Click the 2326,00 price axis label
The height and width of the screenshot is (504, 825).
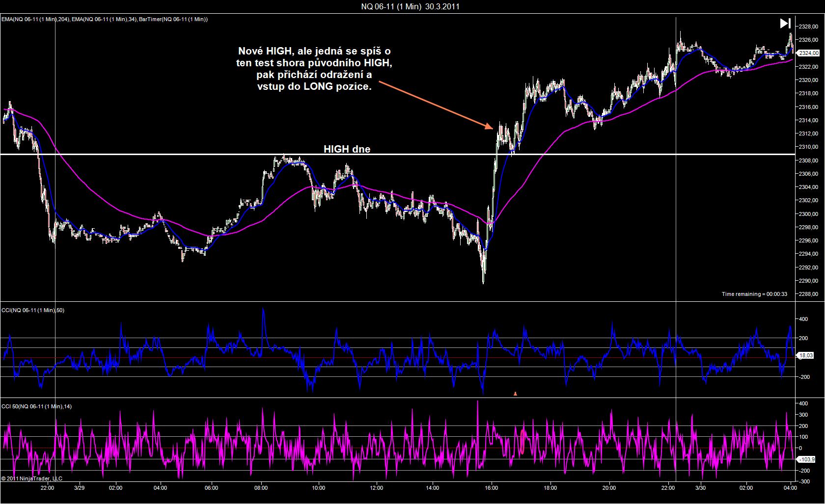coord(808,40)
